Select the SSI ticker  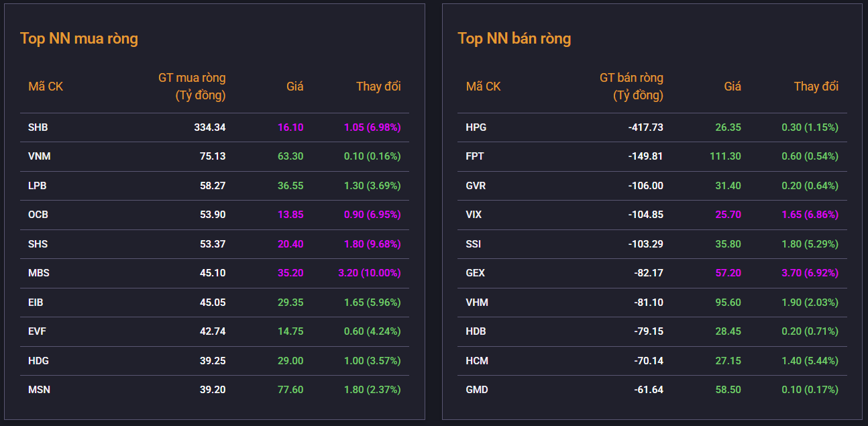click(473, 244)
